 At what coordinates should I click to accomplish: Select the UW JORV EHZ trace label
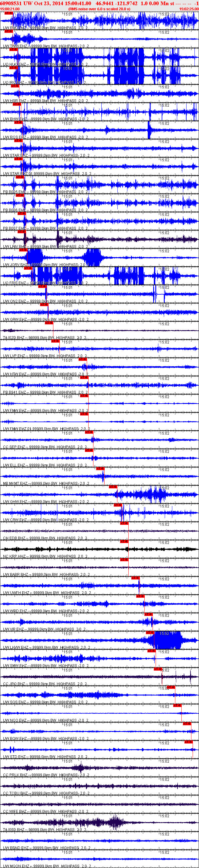pyautogui.click(x=46, y=265)
